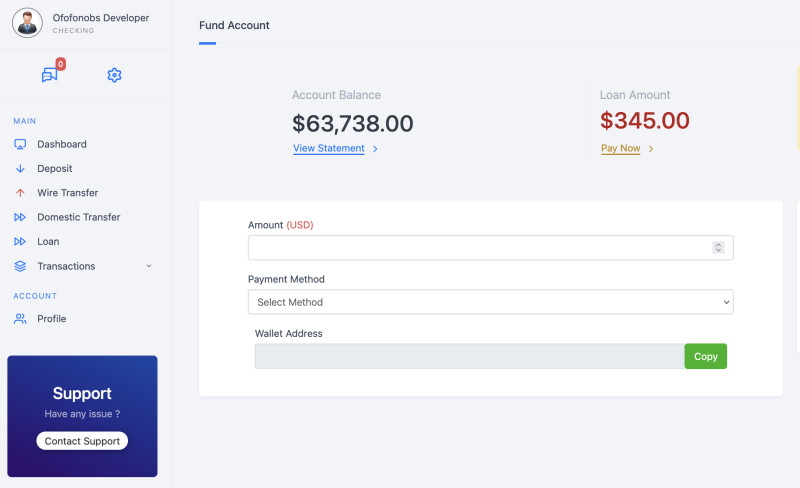Expand the Transactions submenu chevron
The height and width of the screenshot is (488, 800).
click(149, 266)
